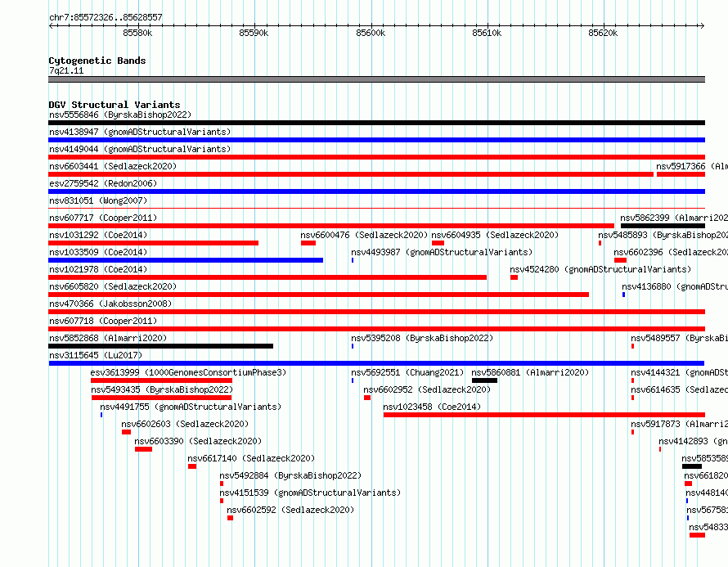This screenshot has height=567, width=728.
Task: Open the nsv1021978 (Coe2014) label
Action: 98,269
